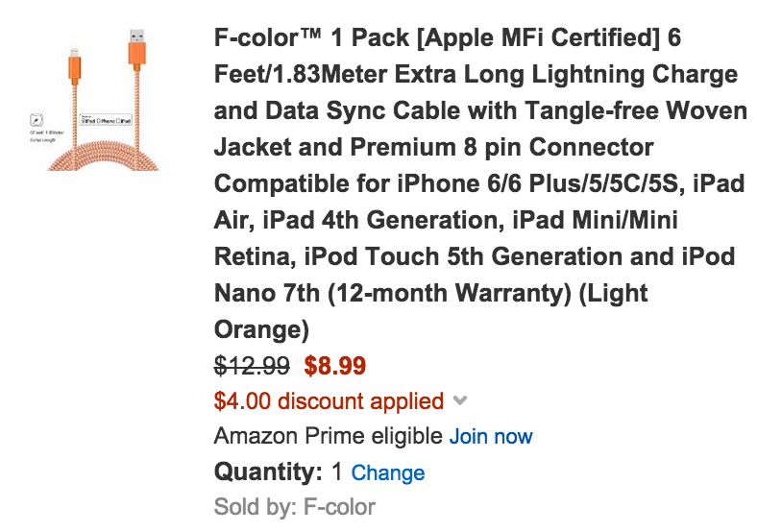Click Change next to Quantity
The height and width of the screenshot is (532, 757).
coord(388,472)
